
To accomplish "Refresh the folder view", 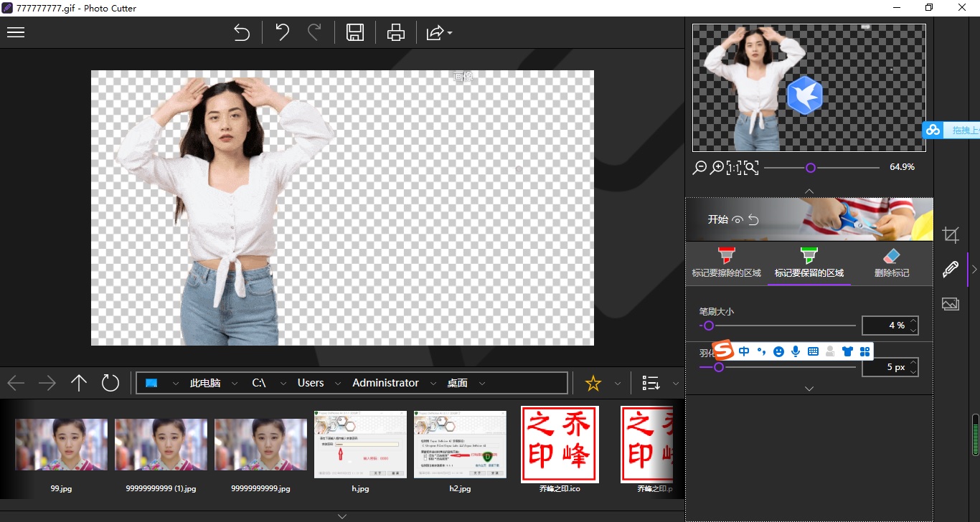I will coord(110,383).
